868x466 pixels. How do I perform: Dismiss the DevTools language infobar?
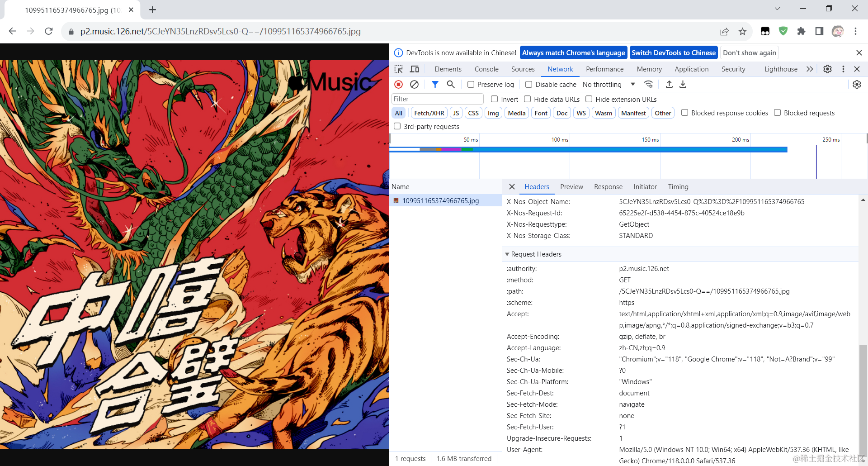click(859, 53)
